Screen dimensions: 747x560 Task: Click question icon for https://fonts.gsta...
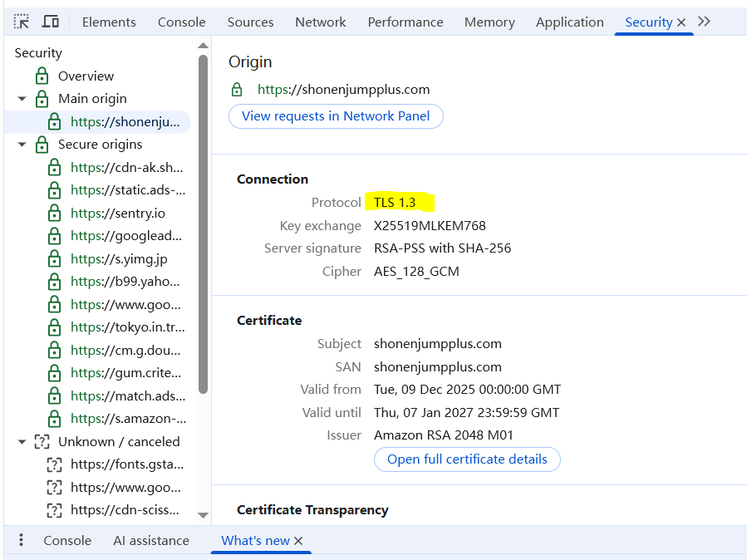click(54, 464)
